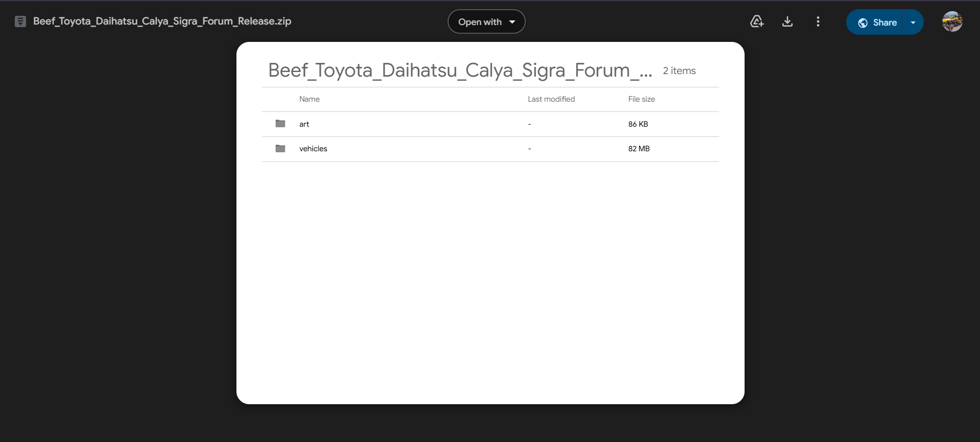The height and width of the screenshot is (442, 980).
Task: Open the three-dot more actions menu
Action: pos(818,21)
